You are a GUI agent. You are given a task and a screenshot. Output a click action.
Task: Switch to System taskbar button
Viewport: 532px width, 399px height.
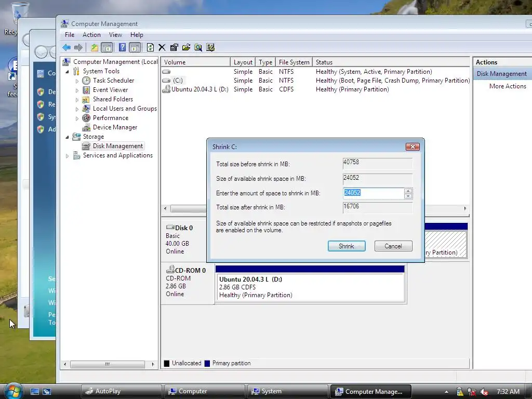pos(288,391)
